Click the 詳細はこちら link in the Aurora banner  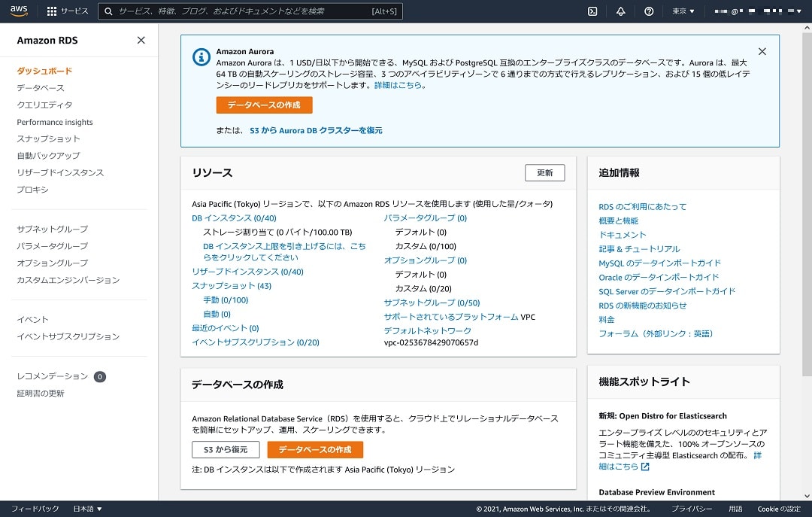click(x=398, y=85)
